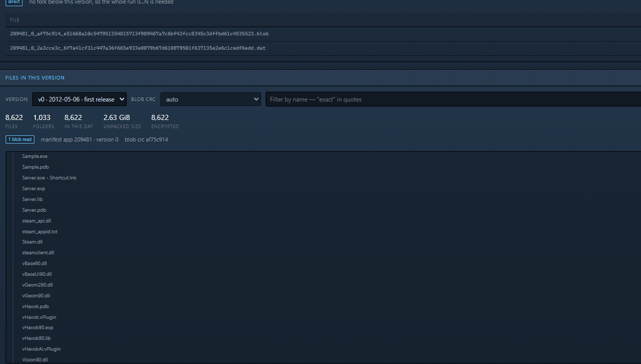
Task: Select Server.lib in the file list
Action: [x=32, y=199]
